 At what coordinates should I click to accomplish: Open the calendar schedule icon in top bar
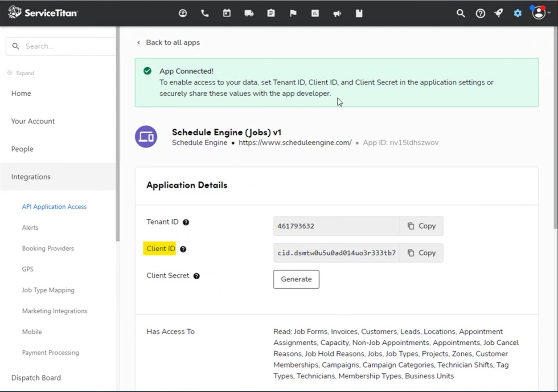tap(227, 13)
